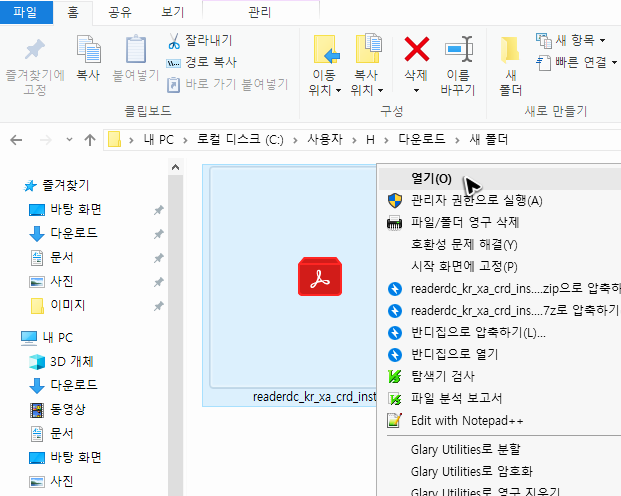Select Quick access (즐겨찾기) in sidebar
Image resolution: width=621 pixels, height=496 pixels.
tap(57, 185)
